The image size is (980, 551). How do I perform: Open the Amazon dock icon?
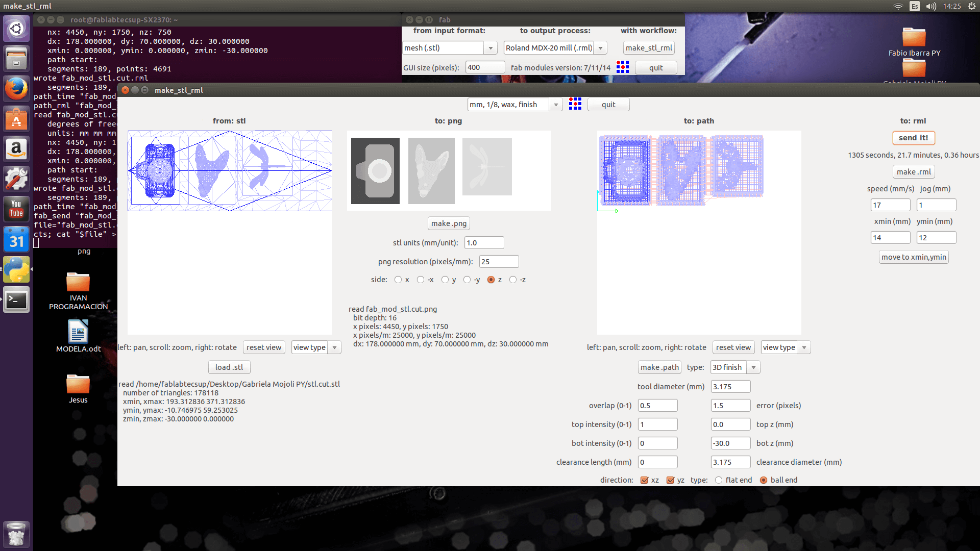16,148
